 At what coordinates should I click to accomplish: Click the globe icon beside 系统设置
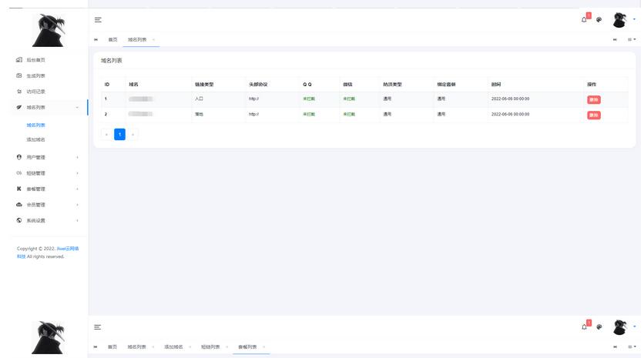click(19, 221)
